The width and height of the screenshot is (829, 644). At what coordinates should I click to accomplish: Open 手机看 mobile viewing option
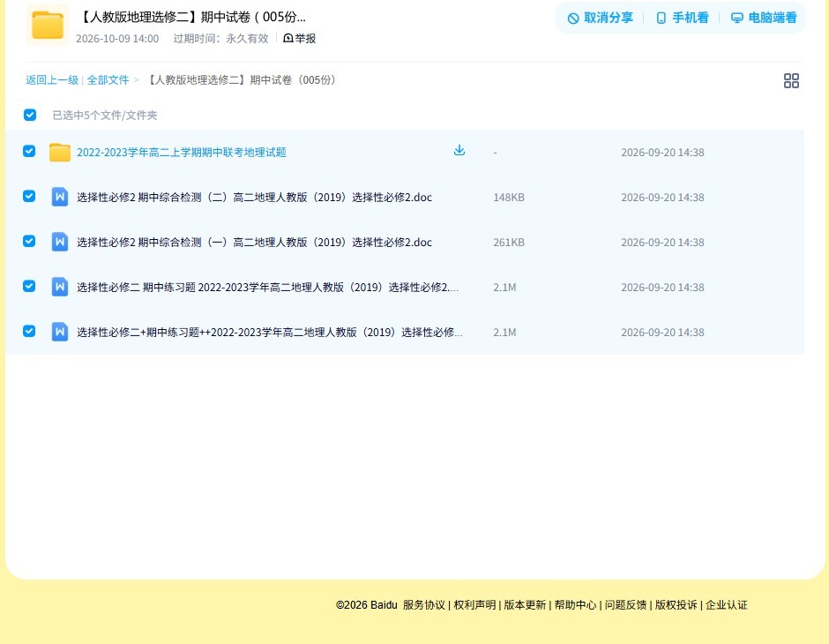point(682,18)
